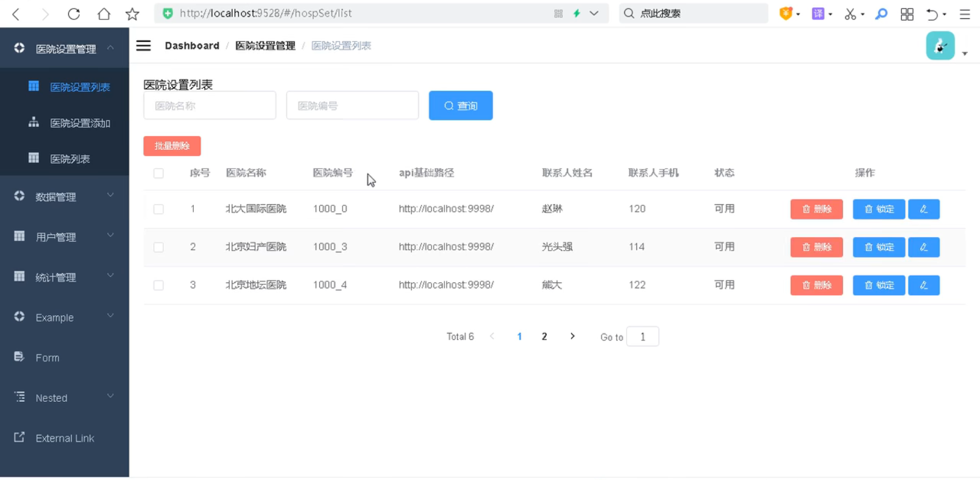Edit 北大国际医院 with the pencil icon
Image resolution: width=980 pixels, height=480 pixels.
(x=924, y=209)
